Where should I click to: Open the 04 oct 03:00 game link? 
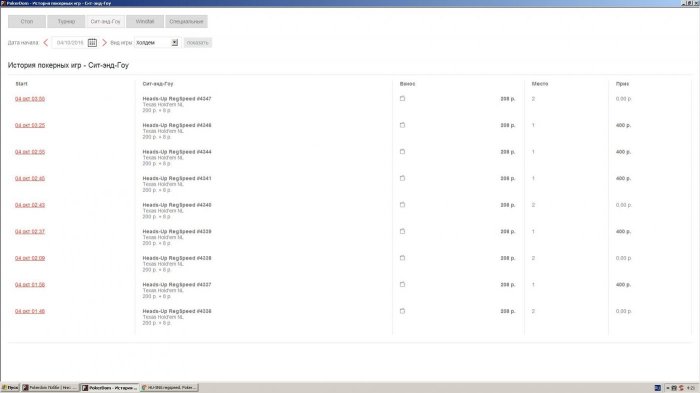pyautogui.click(x=30, y=99)
